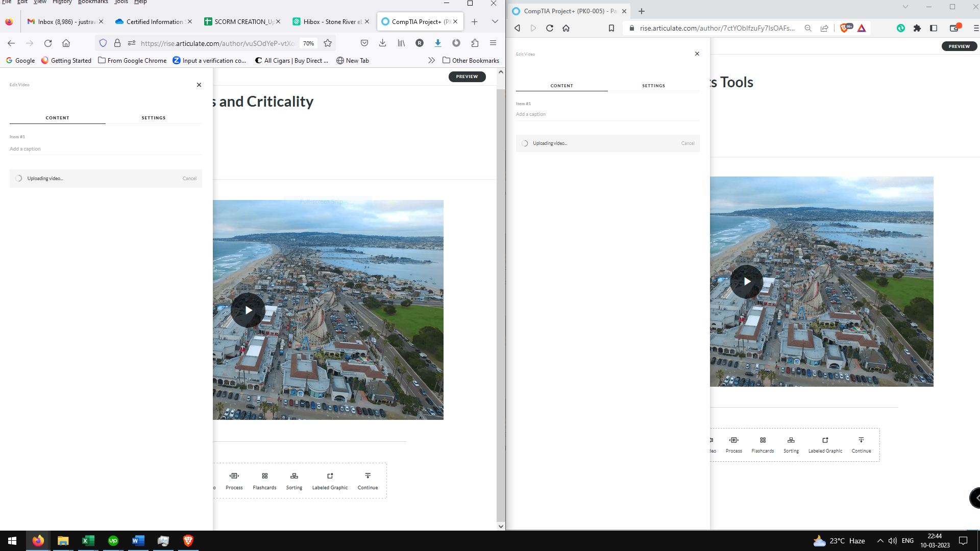The width and height of the screenshot is (980, 551).
Task: Play the video in the left window
Action: coord(248,310)
